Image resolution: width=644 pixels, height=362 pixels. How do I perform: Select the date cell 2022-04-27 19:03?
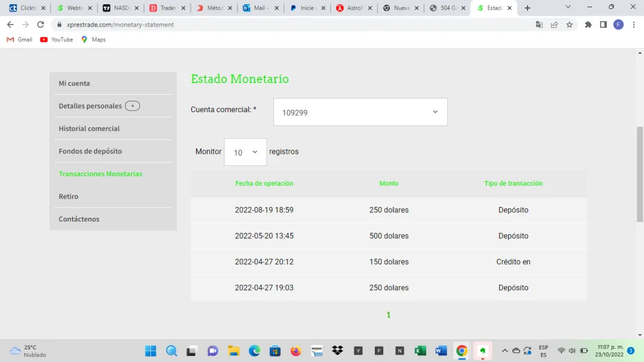click(x=264, y=288)
